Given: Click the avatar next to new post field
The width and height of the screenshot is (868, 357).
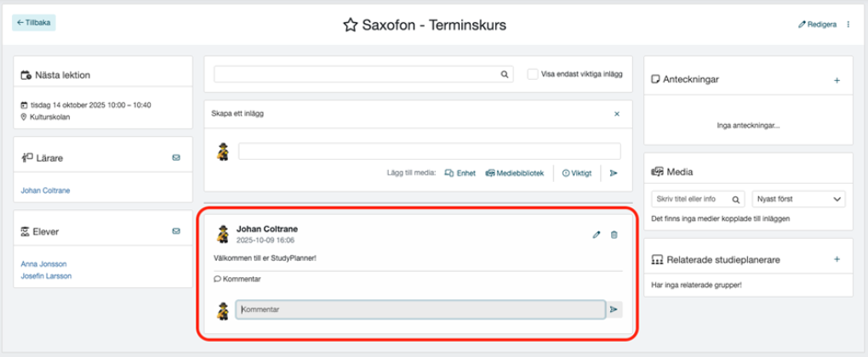Looking at the screenshot, I should tap(223, 151).
